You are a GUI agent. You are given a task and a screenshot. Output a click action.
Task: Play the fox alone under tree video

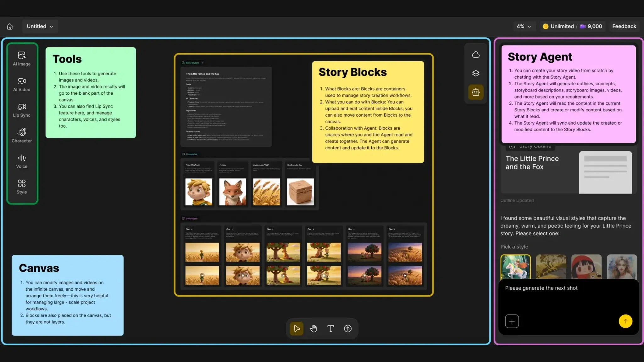tap(283, 276)
